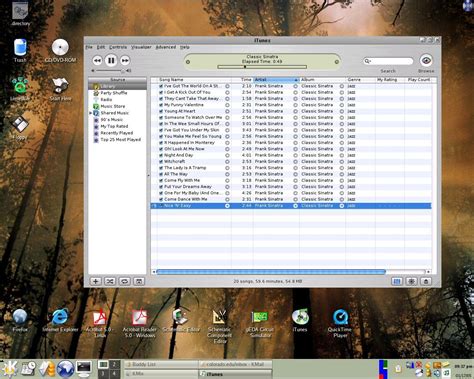Click inside the Search input field

388,61
